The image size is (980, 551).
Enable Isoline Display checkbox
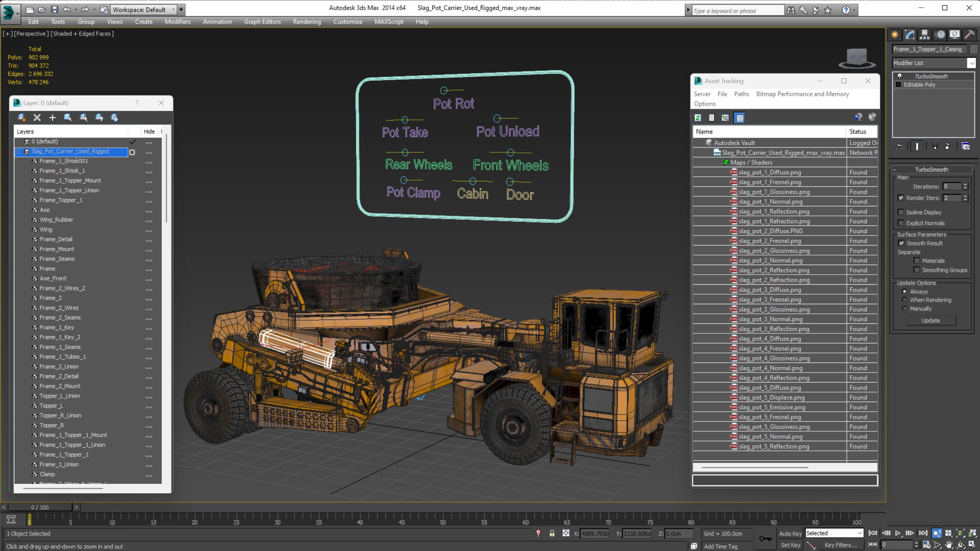coord(901,212)
